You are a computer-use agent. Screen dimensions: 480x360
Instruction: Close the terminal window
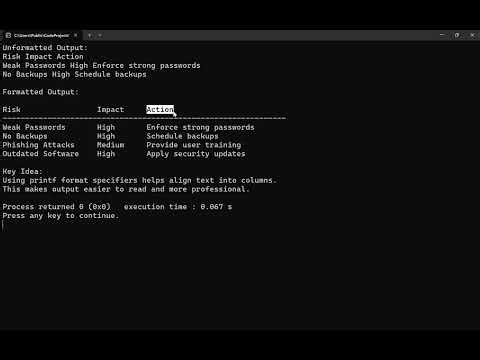coord(472,35)
